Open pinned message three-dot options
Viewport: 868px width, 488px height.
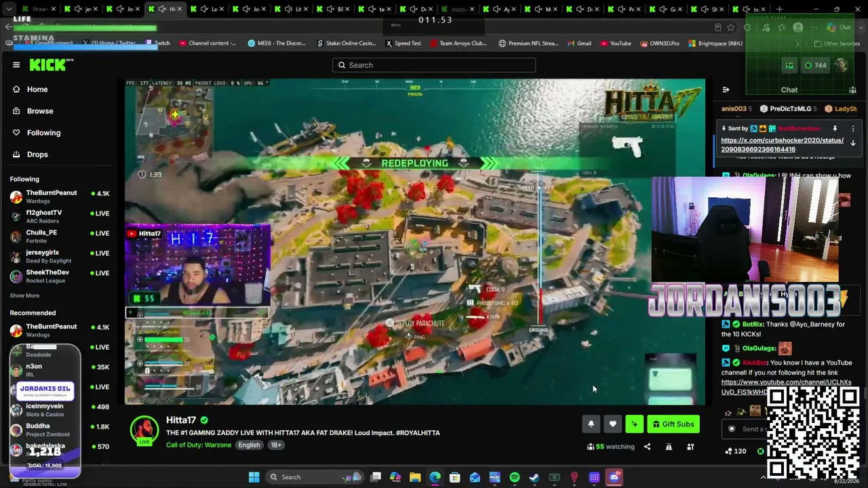point(853,128)
